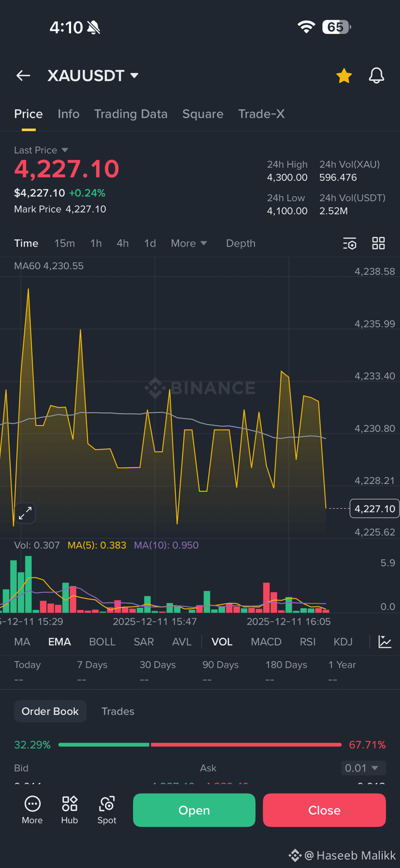400x868 pixels.
Task: Tap the 32.29% bid percentage
Action: [32, 745]
